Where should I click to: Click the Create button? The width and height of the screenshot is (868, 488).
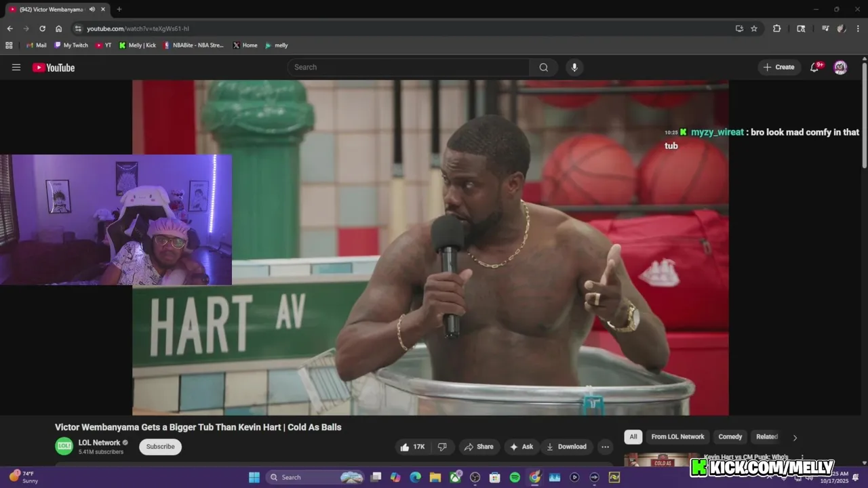coord(778,67)
